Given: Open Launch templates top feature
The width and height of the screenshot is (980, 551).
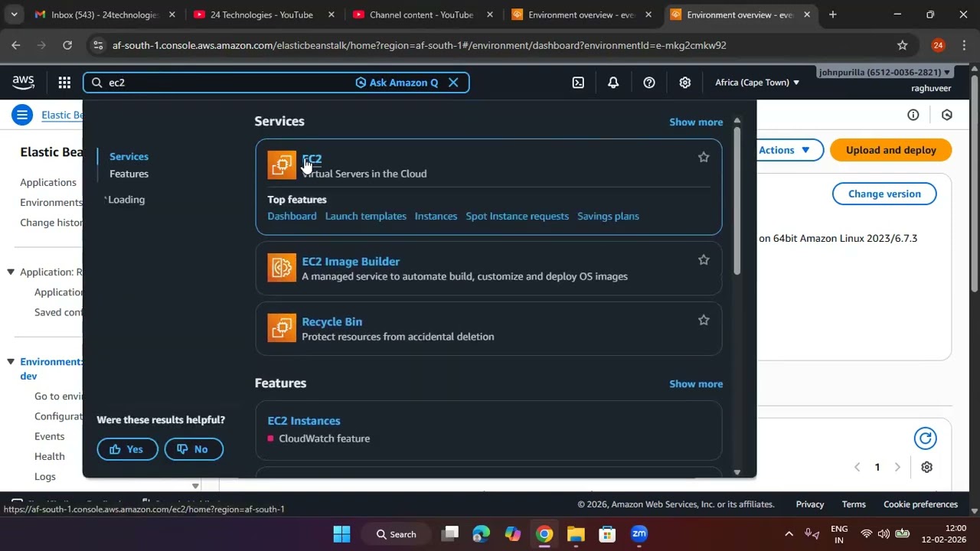Looking at the screenshot, I should (x=365, y=217).
